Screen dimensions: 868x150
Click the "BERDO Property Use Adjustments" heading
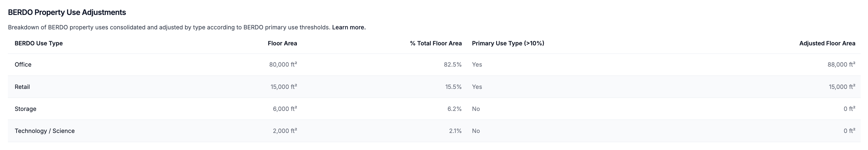[67, 13]
